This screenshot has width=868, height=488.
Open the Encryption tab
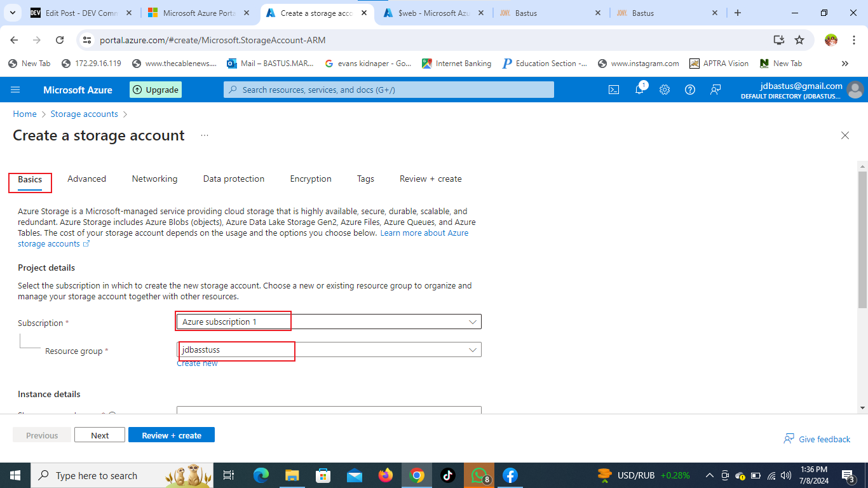click(x=311, y=179)
